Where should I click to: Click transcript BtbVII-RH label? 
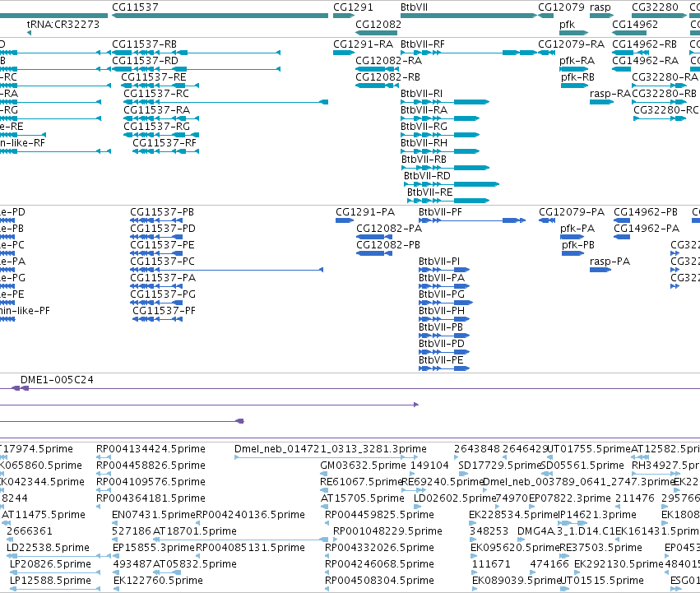[424, 143]
